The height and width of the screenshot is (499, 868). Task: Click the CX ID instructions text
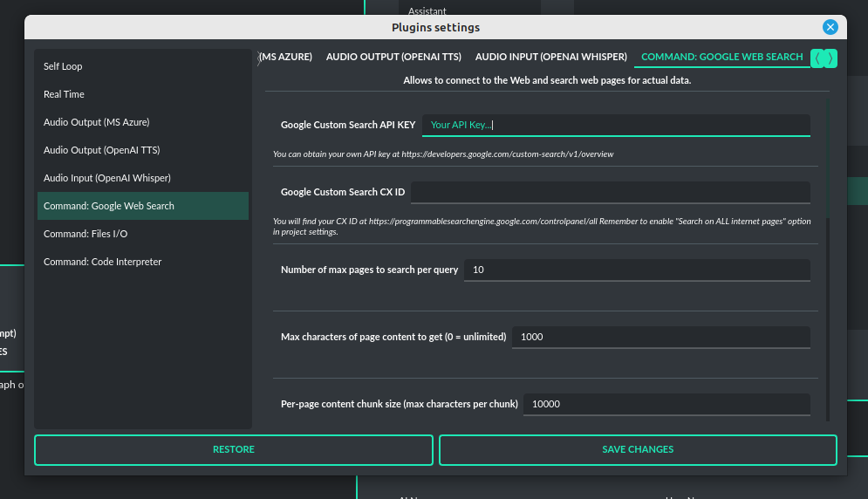[542, 227]
